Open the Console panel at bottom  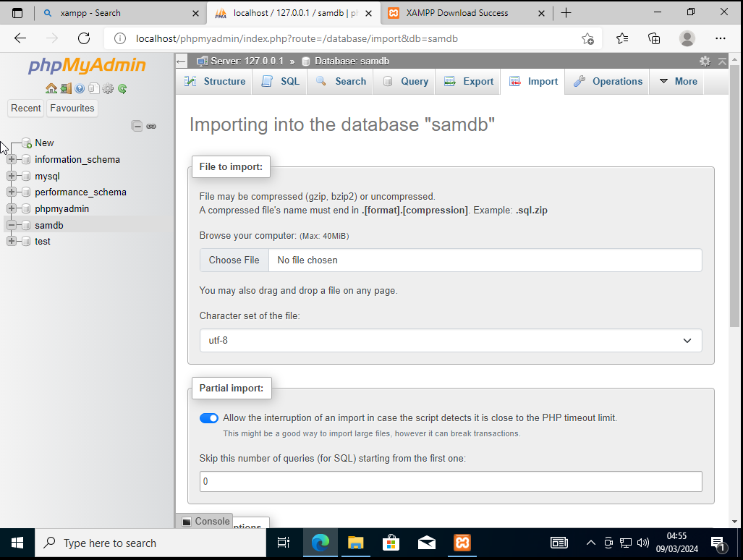205,521
